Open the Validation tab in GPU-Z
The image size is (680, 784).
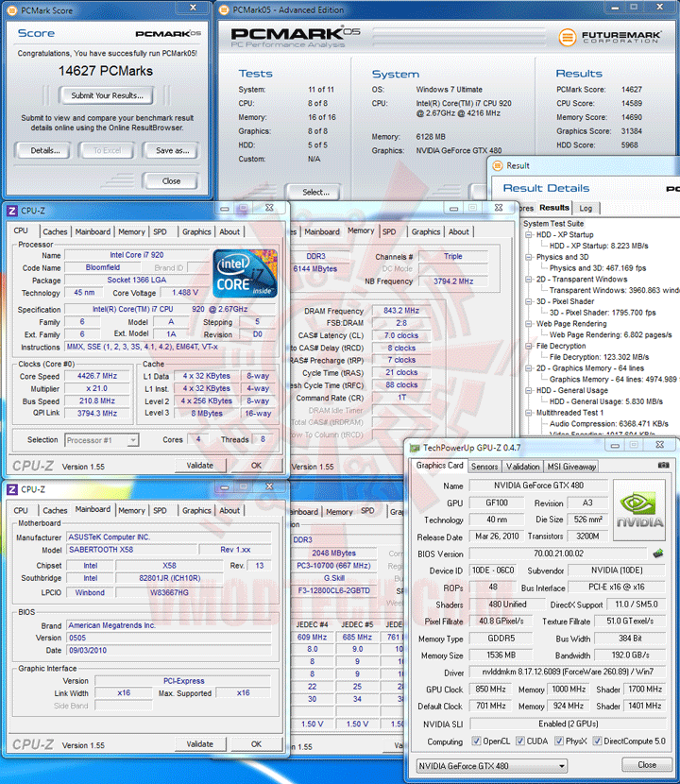(522, 467)
